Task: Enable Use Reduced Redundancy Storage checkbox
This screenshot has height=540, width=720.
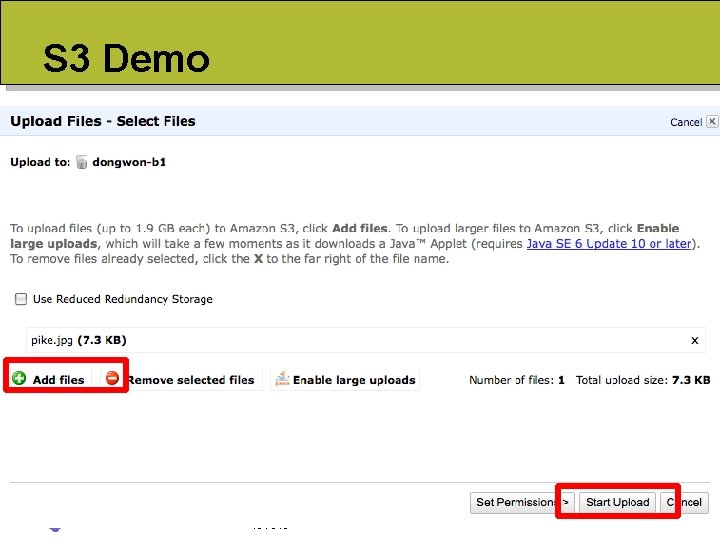Action: pos(21,299)
